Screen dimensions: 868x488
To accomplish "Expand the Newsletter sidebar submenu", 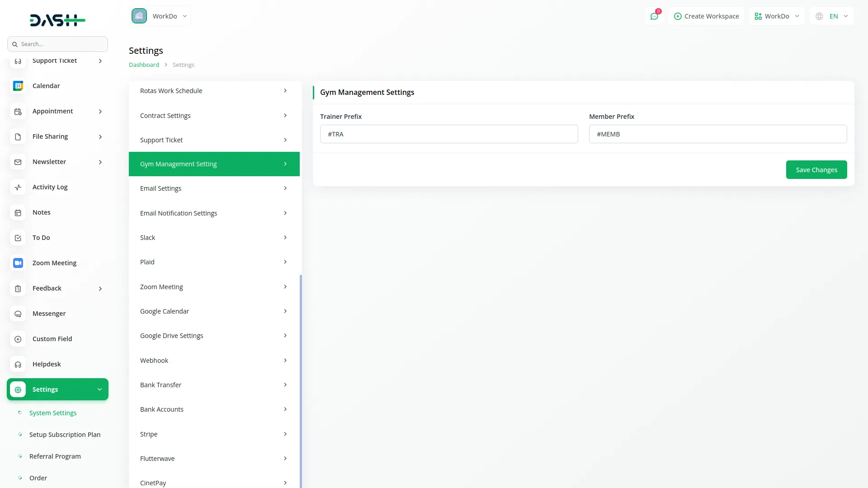I will (x=100, y=162).
